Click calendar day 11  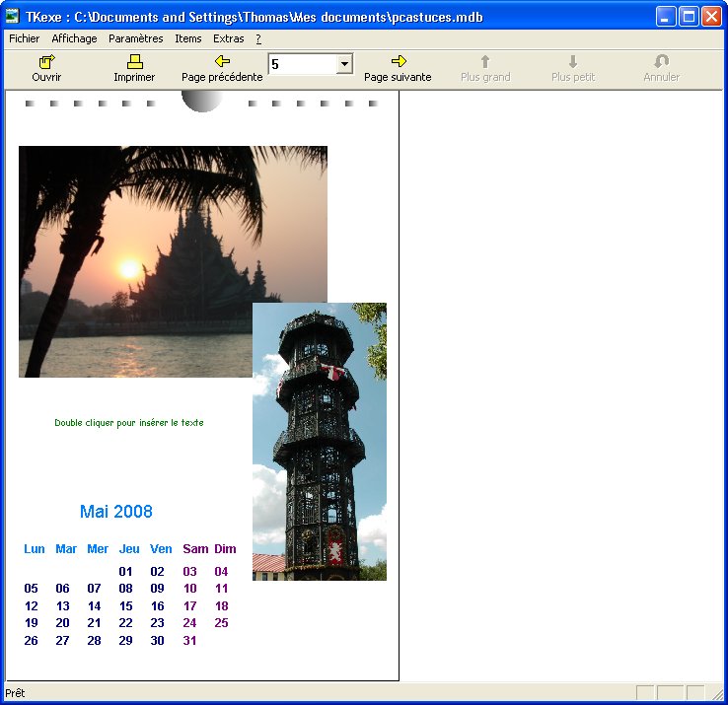(222, 589)
